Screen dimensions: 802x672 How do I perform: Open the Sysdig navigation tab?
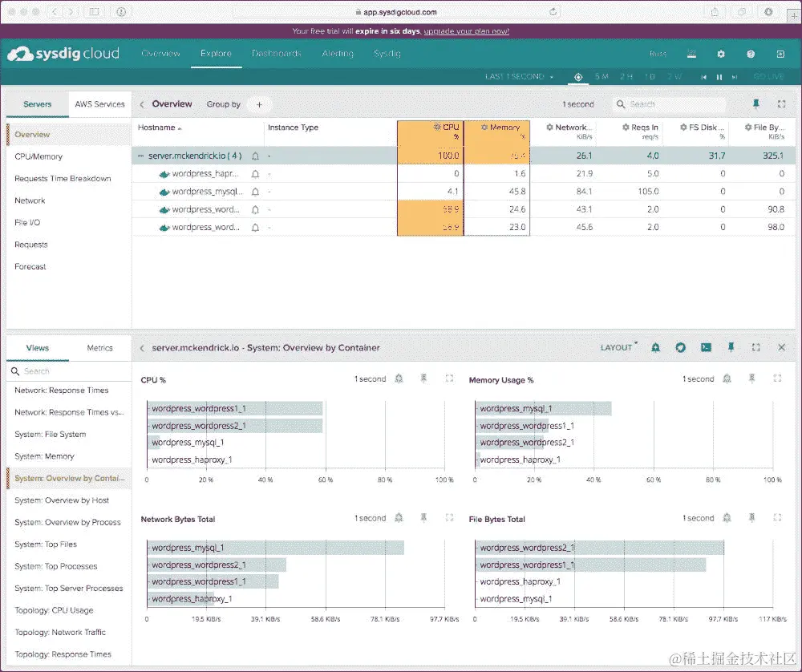[x=387, y=54]
